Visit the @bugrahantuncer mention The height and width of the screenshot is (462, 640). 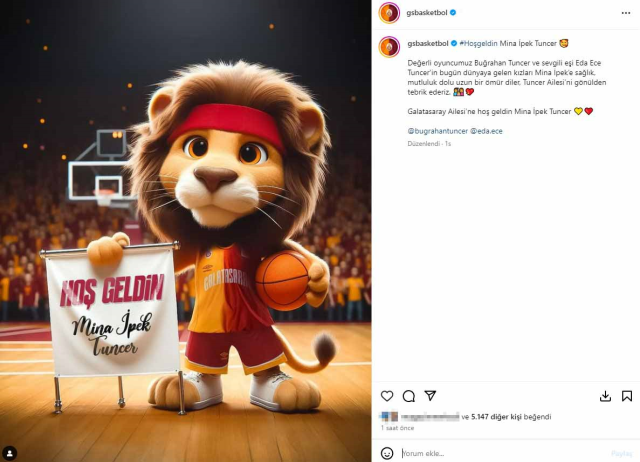click(x=437, y=131)
